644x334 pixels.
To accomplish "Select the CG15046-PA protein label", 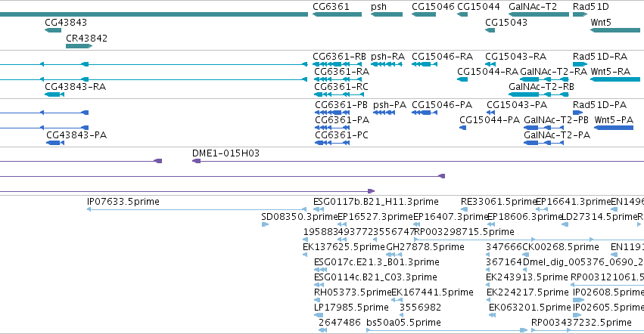I will pyautogui.click(x=442, y=104).
